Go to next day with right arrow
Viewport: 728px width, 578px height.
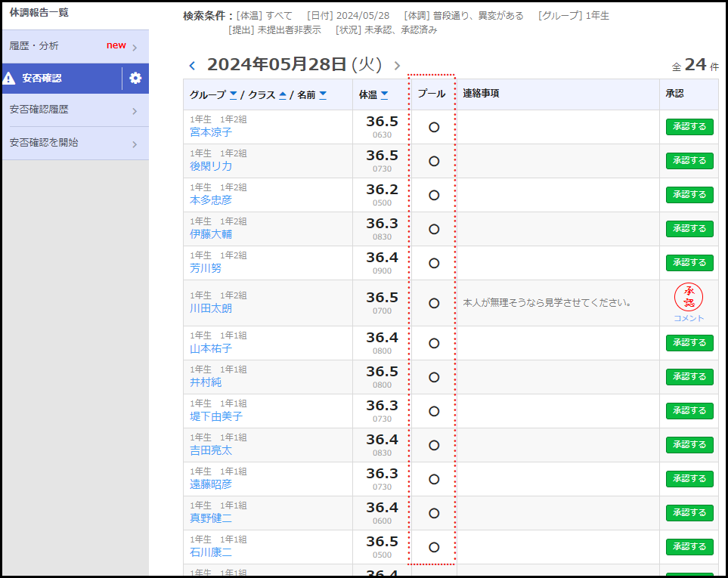397,66
